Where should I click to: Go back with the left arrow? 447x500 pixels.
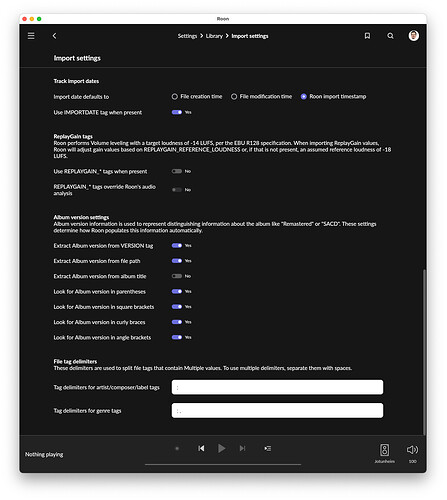tap(55, 36)
